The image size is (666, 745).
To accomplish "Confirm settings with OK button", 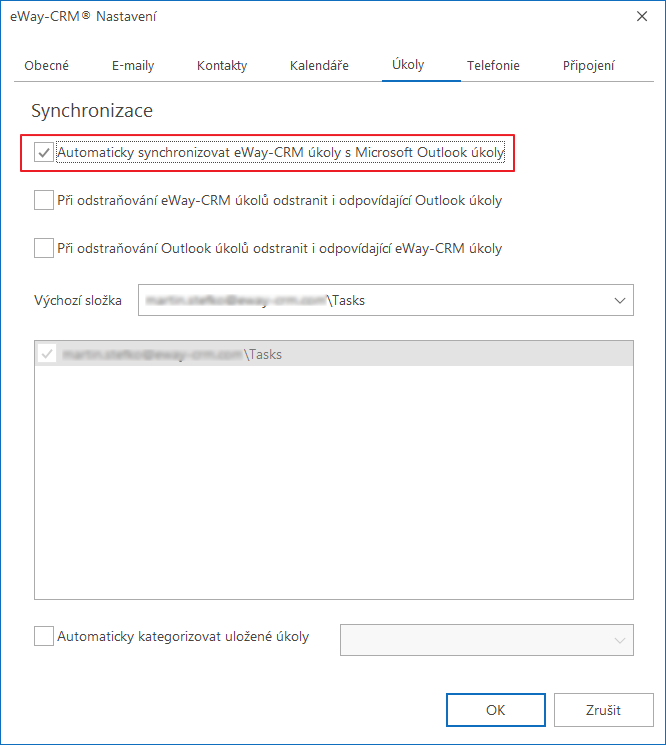I will [x=495, y=710].
